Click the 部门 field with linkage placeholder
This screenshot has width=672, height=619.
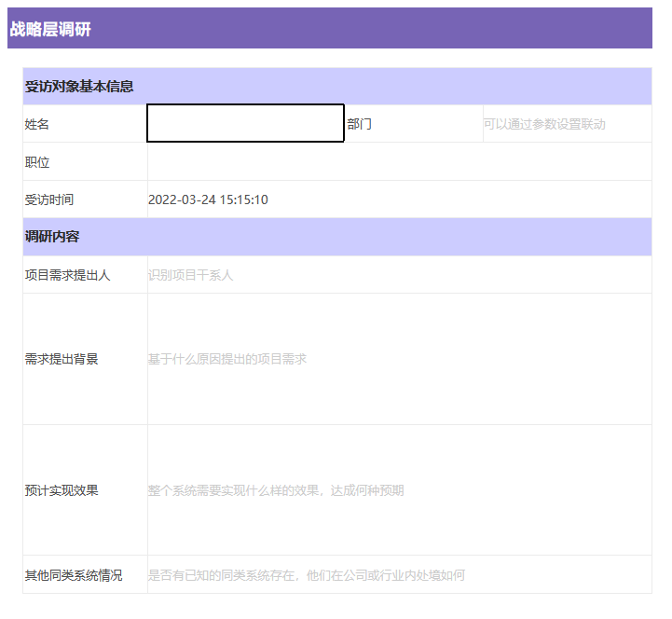pyautogui.click(x=567, y=124)
